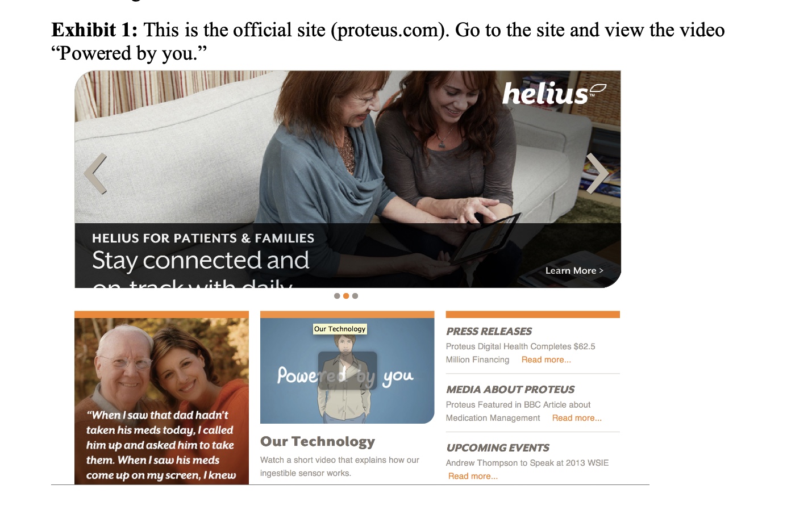Select the first carousel dot
This screenshot has height=510, width=812.
(337, 296)
